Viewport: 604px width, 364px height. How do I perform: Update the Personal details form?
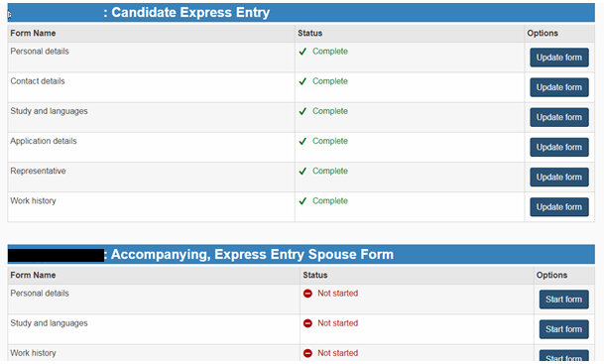559,58
